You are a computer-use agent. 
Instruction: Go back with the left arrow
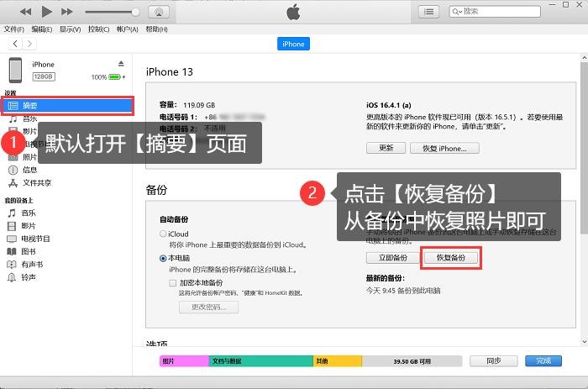click(x=14, y=44)
